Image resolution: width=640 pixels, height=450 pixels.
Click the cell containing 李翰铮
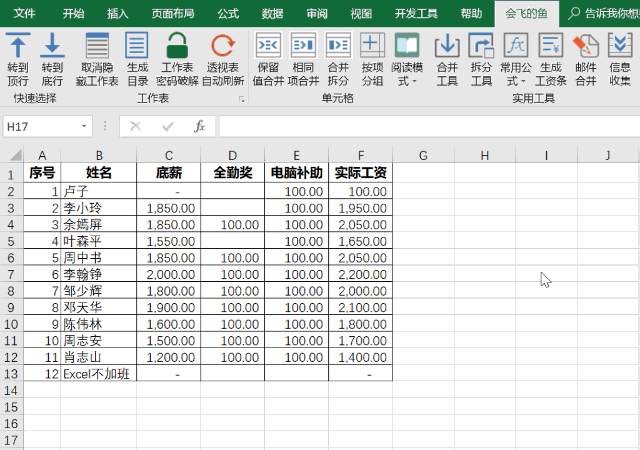[x=99, y=274]
